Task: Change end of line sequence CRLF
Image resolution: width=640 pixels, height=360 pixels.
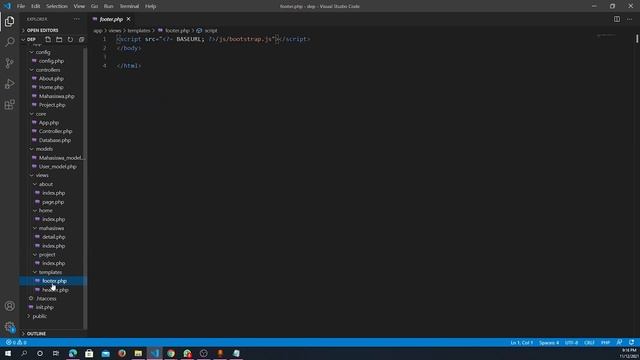Action: point(589,342)
